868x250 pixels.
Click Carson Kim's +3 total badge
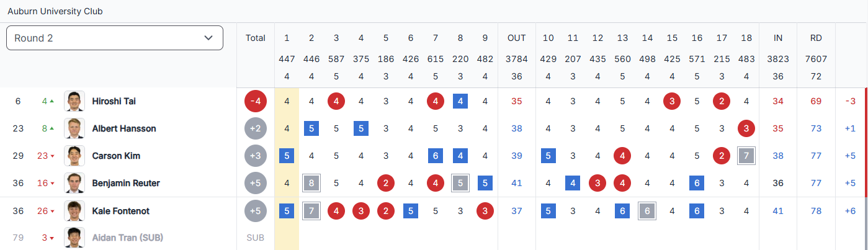(x=256, y=156)
